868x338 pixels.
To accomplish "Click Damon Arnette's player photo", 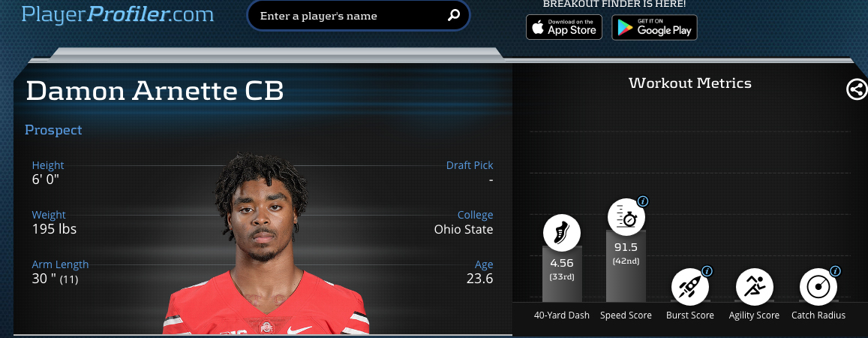I will 266,244.
